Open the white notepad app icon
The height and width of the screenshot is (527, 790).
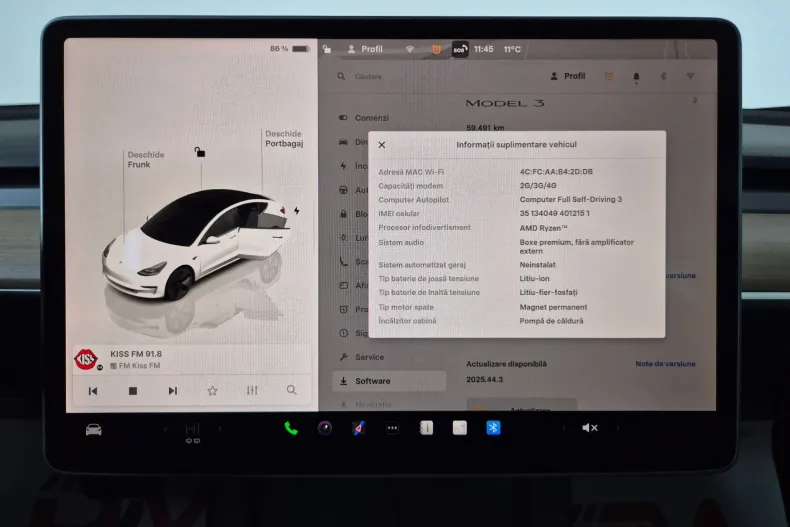459,428
